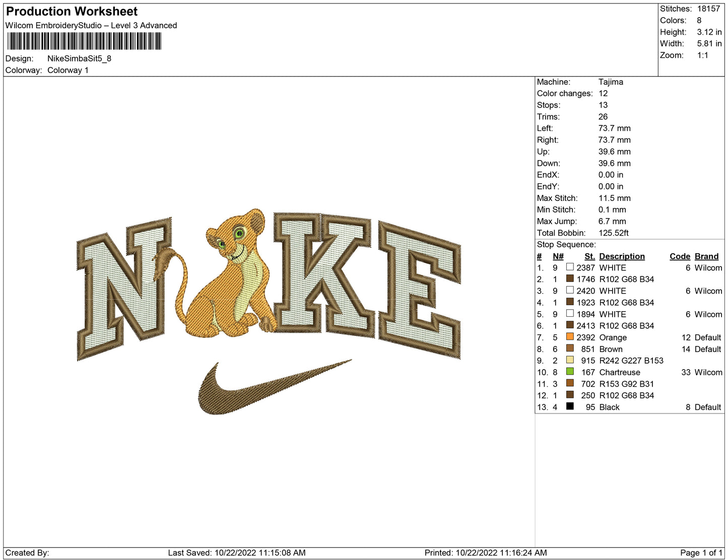
Task: Click the white swatch for stop 1
Action: 570,267
